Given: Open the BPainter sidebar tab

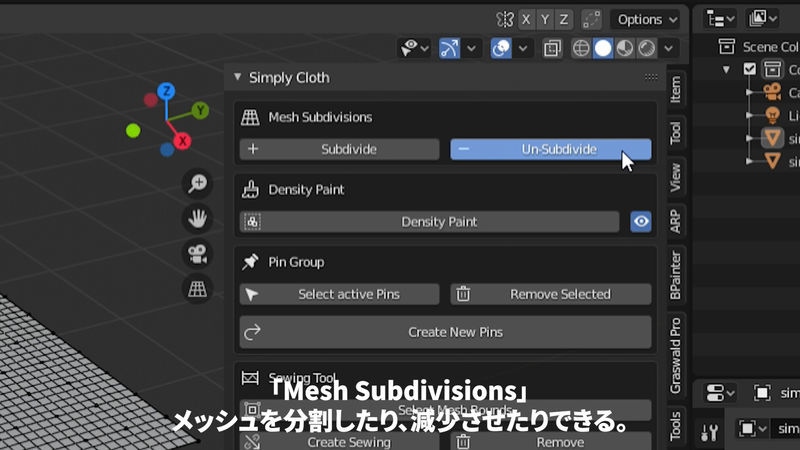Looking at the screenshot, I should [x=676, y=275].
